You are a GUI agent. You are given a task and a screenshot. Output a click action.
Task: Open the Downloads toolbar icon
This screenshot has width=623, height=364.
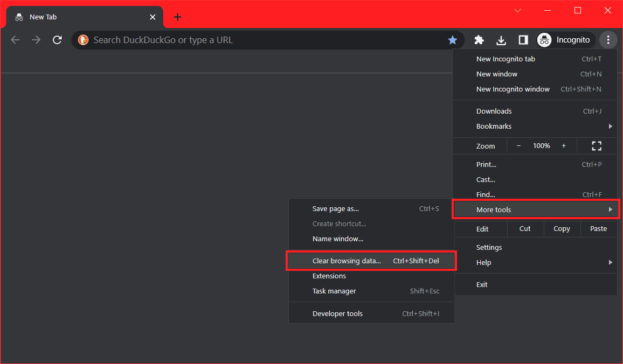(501, 40)
